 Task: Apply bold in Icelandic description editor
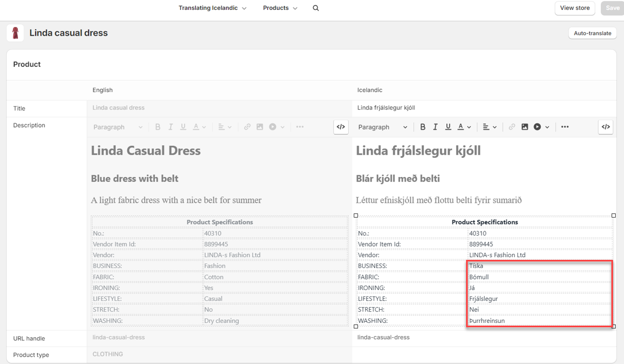pyautogui.click(x=422, y=127)
